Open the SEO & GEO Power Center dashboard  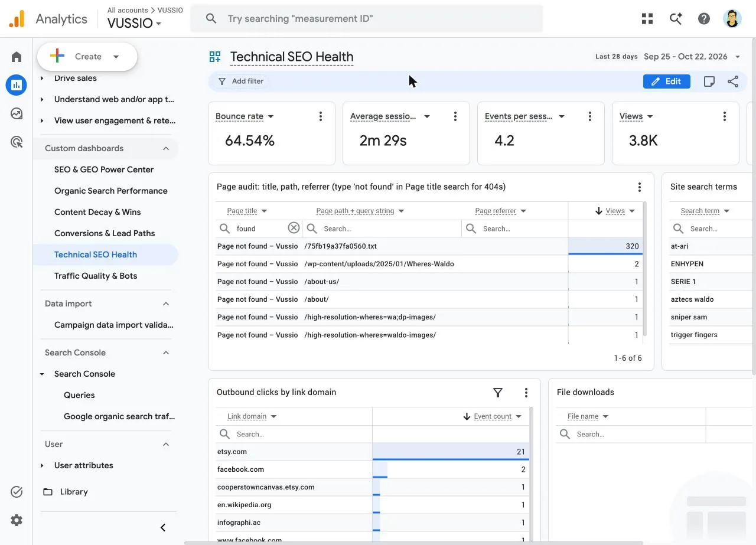pyautogui.click(x=104, y=169)
